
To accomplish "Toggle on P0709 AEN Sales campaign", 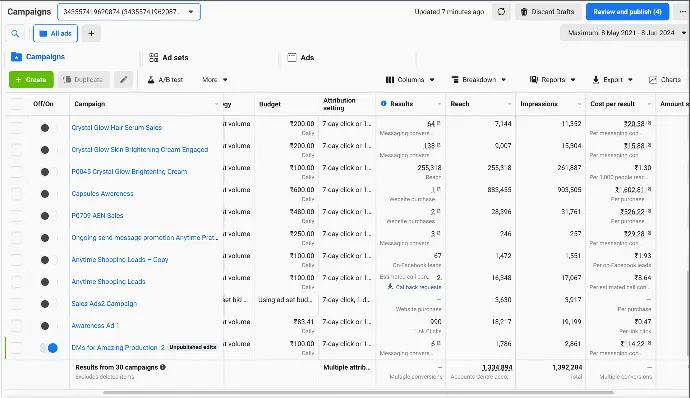I will coord(49,216).
